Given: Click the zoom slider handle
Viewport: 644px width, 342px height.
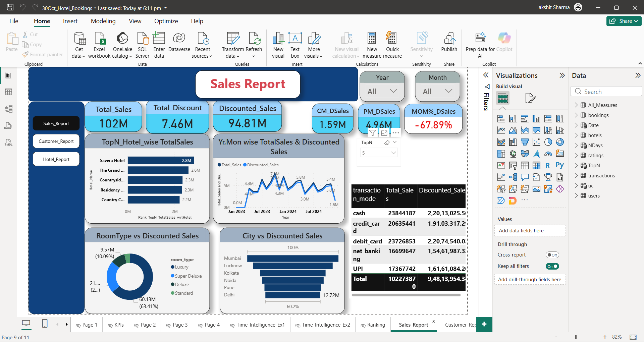Looking at the screenshot, I should click(576, 337).
